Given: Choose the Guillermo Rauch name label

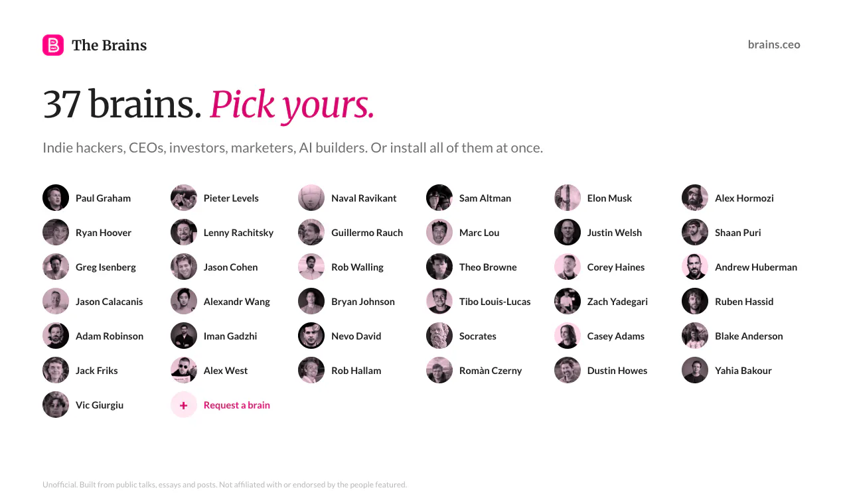Looking at the screenshot, I should 367,232.
